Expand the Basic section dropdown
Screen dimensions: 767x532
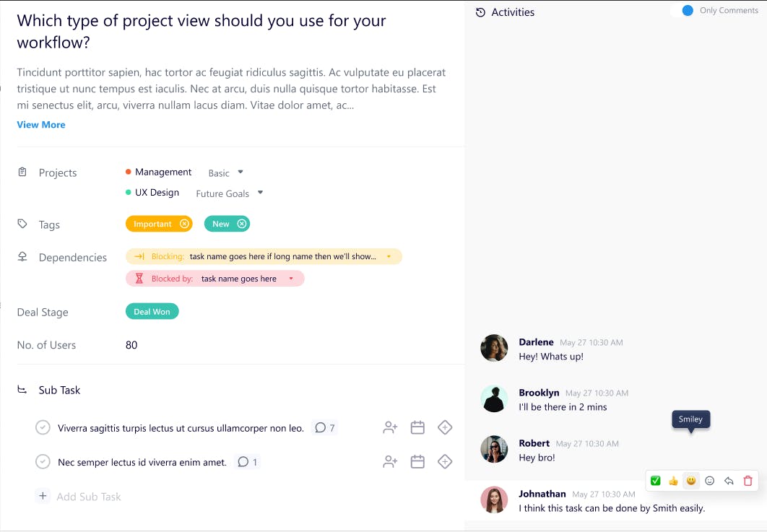click(x=240, y=173)
